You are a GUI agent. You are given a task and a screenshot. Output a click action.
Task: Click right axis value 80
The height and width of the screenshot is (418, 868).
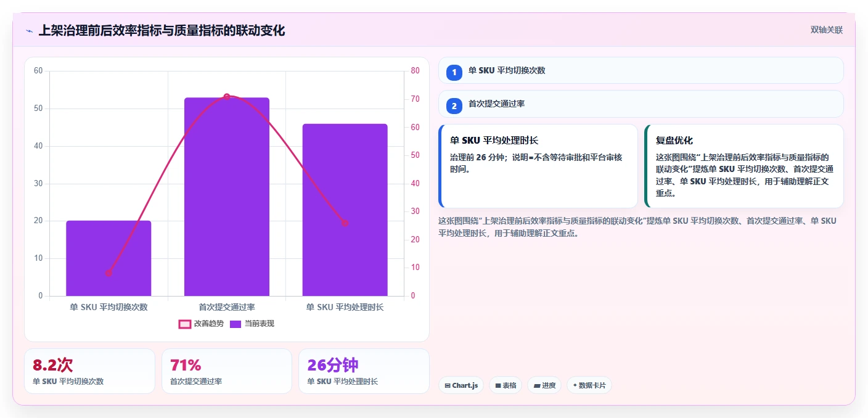pyautogui.click(x=415, y=71)
